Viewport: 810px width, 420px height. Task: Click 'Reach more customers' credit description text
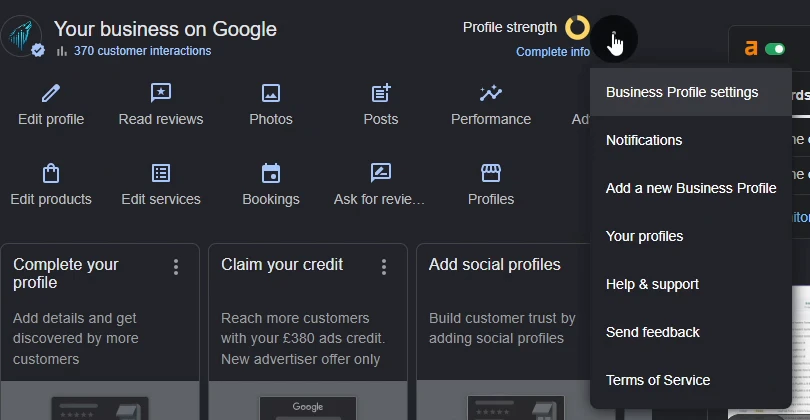pyautogui.click(x=303, y=338)
